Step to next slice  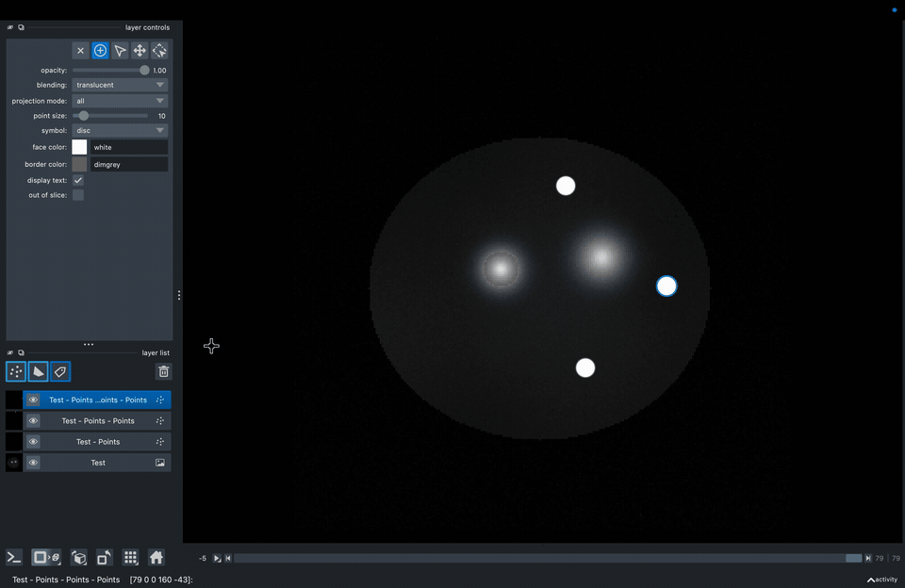(x=867, y=558)
